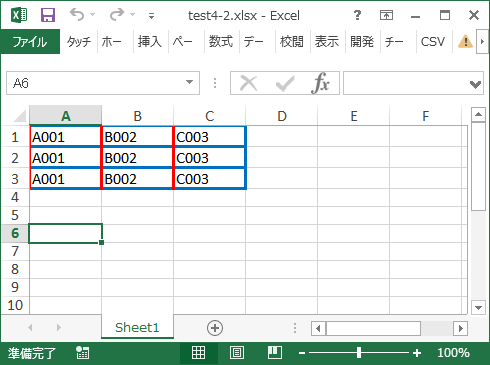Open the 数式 ribbon tab

click(221, 42)
